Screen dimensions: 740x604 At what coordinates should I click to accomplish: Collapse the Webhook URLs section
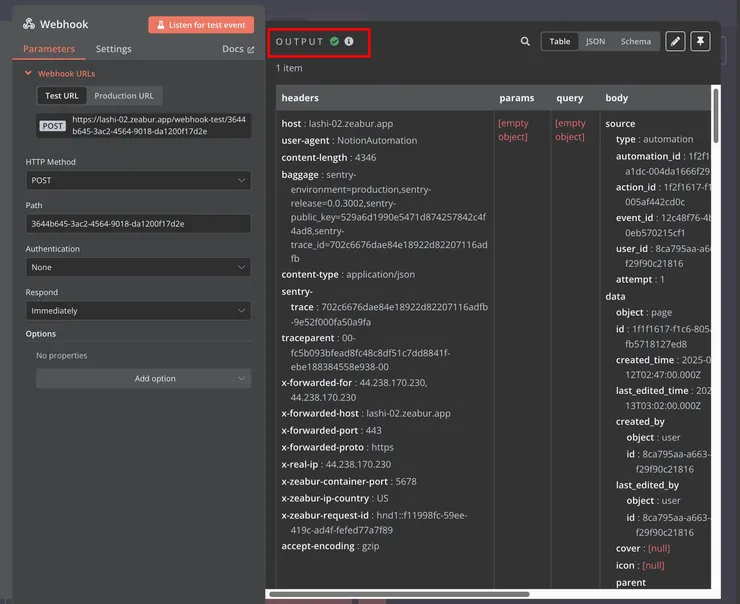[x=29, y=74]
